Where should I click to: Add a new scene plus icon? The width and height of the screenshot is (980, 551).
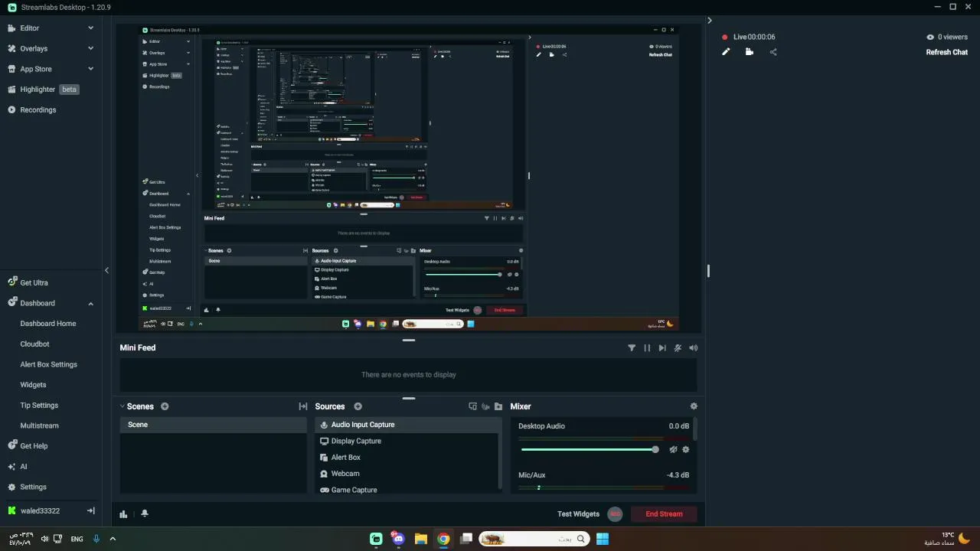click(x=165, y=406)
